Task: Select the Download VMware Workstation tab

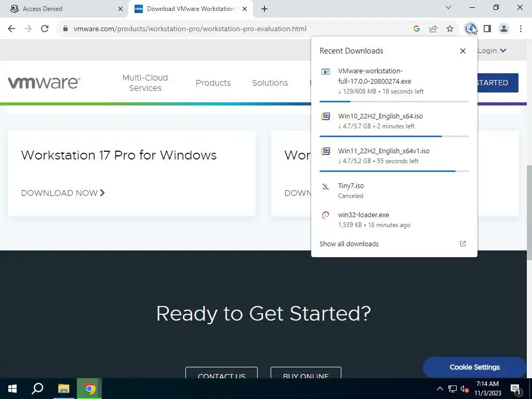Action: (x=191, y=9)
